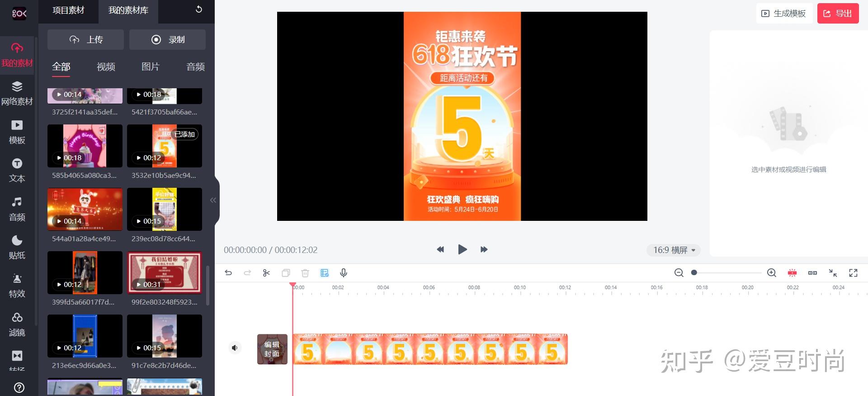The image size is (868, 396).
Task: Select the 618 video clip on the timeline track
Action: [x=430, y=349]
